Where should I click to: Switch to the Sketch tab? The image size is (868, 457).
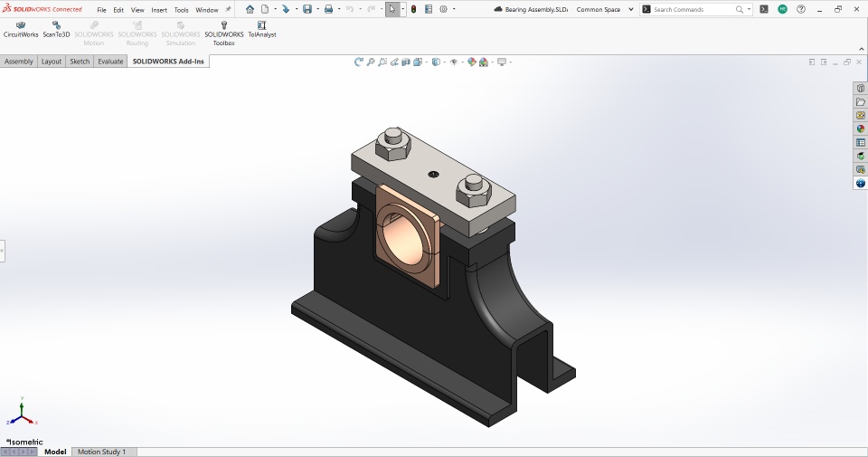pos(80,62)
